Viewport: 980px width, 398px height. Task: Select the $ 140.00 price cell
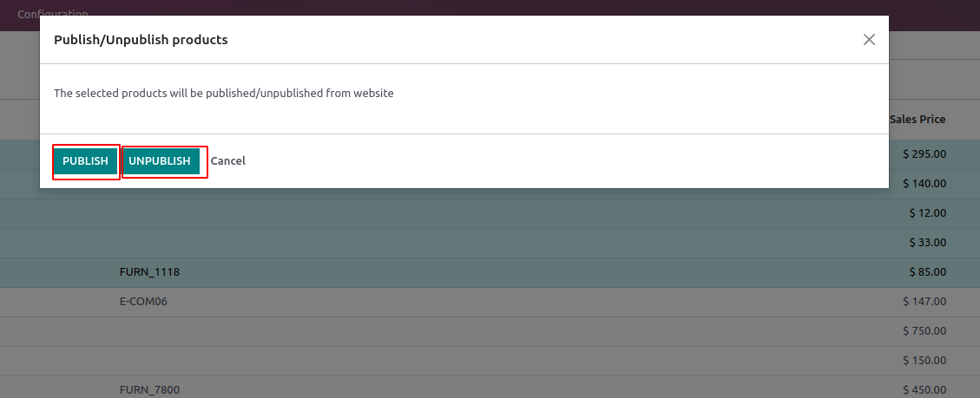pos(924,184)
